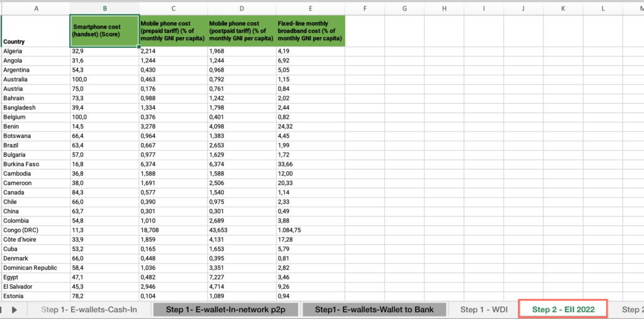This screenshot has height=319, width=644.
Task: Select the Bahrain cell
Action: [36, 99]
